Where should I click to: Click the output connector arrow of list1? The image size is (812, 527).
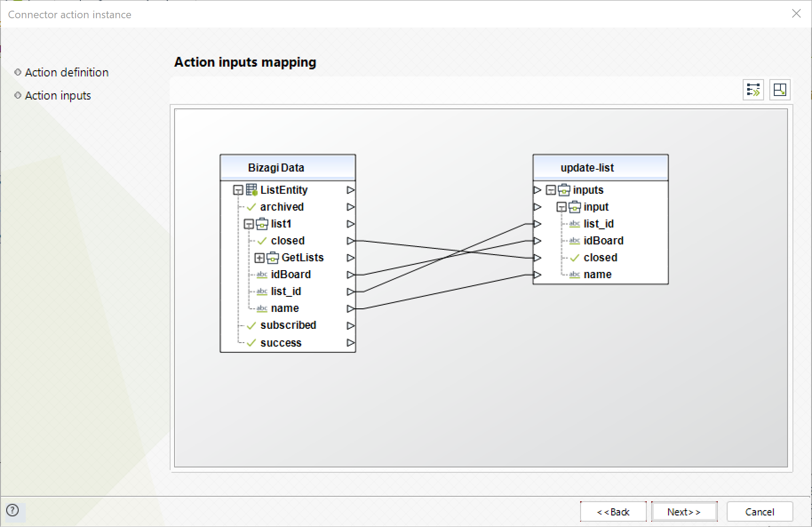pyautogui.click(x=351, y=224)
